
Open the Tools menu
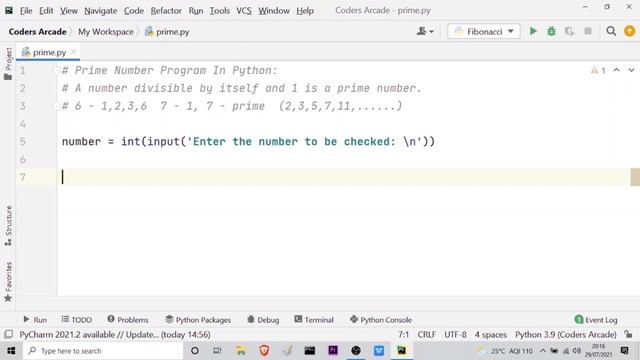220,11
